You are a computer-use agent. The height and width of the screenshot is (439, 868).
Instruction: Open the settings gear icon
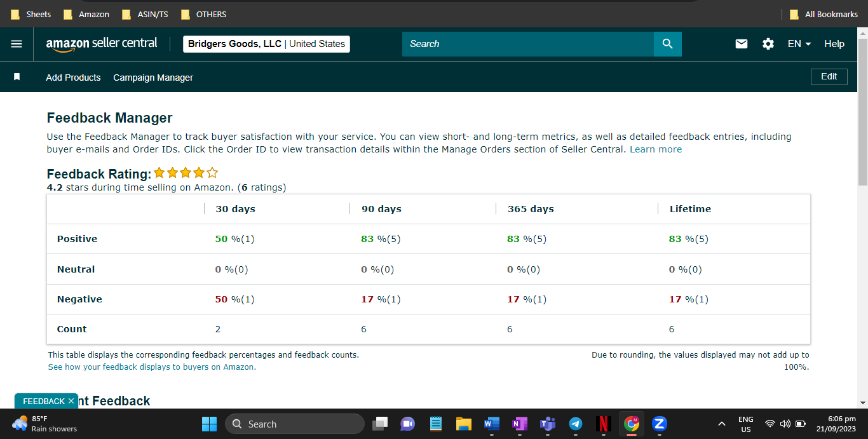click(768, 44)
